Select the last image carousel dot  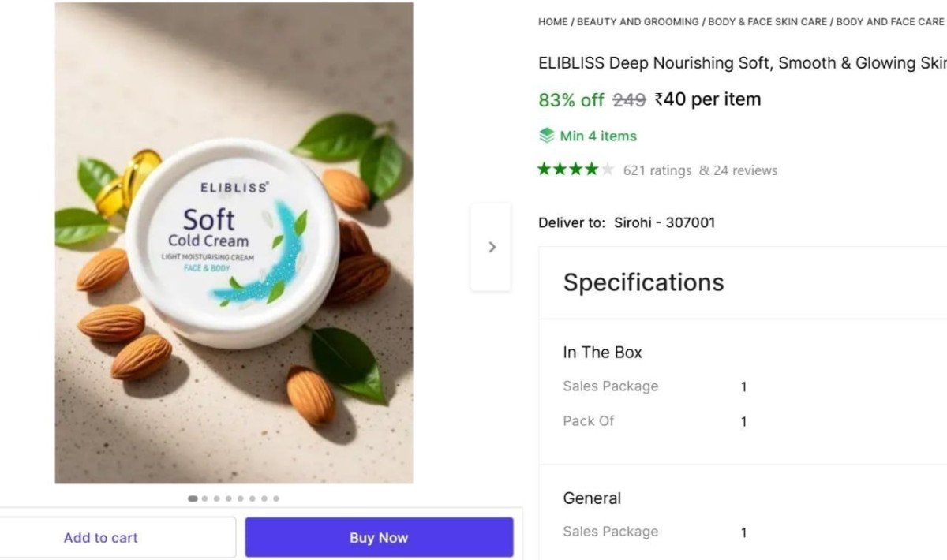[276, 498]
